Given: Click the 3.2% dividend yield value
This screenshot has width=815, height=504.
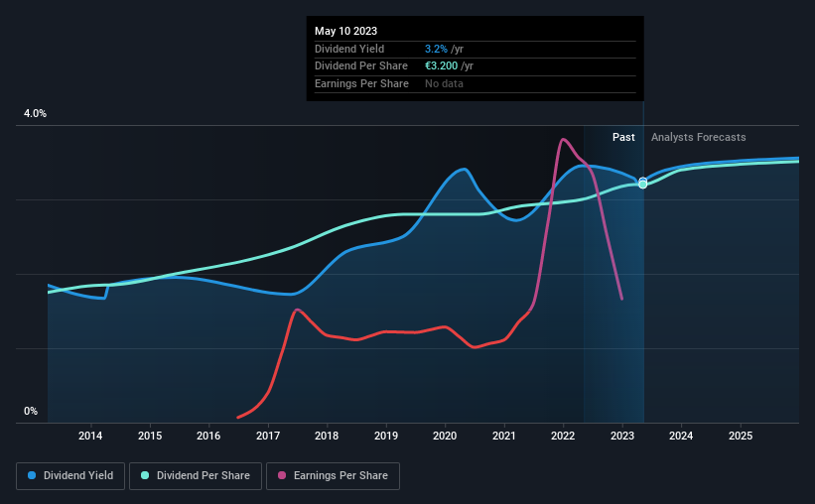Looking at the screenshot, I should 436,49.
